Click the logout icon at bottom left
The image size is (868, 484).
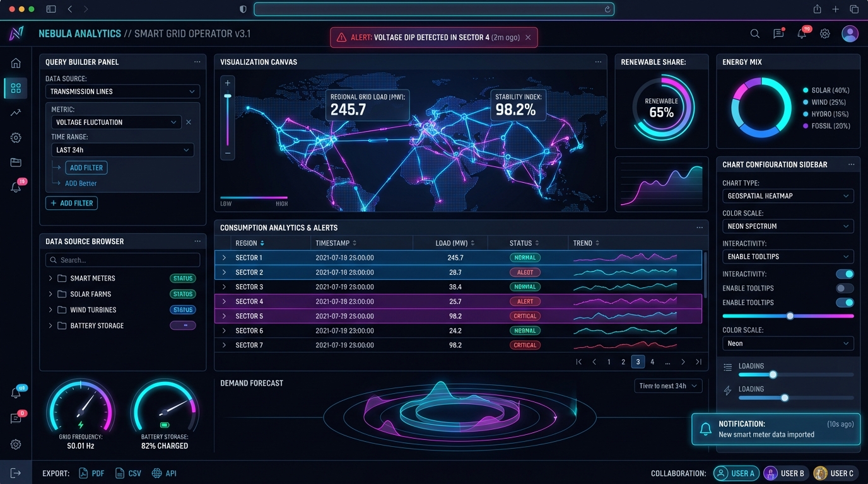pos(16,473)
